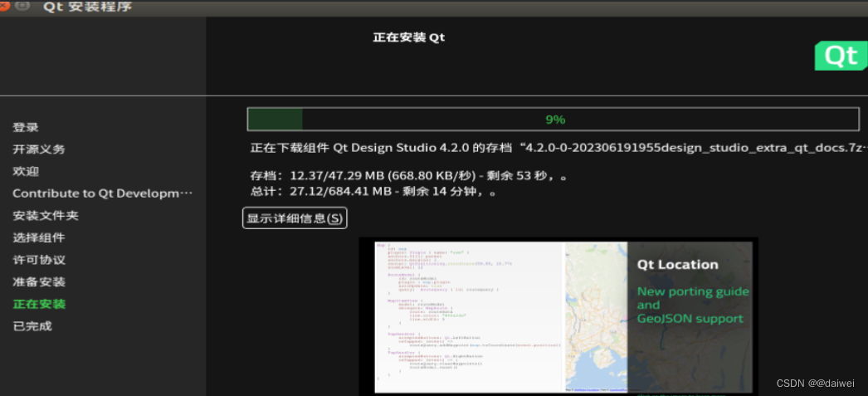Click New porting guide and GeoJSON support text

click(693, 306)
